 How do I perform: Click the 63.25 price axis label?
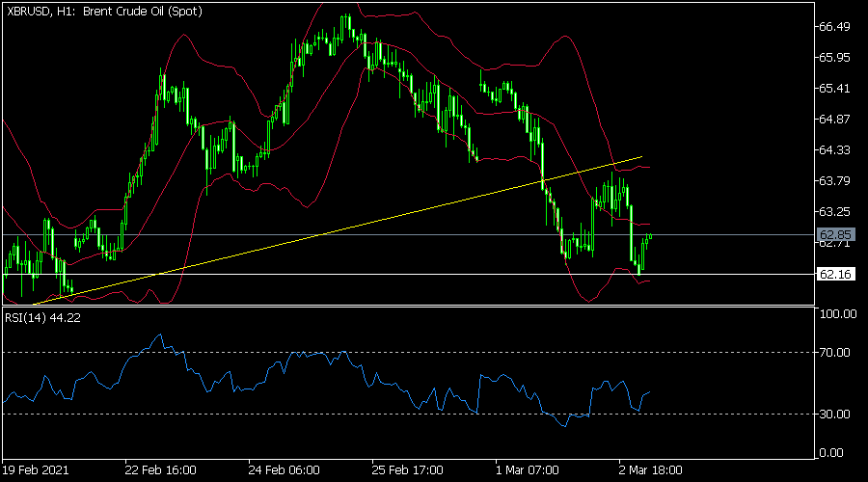coord(835,212)
